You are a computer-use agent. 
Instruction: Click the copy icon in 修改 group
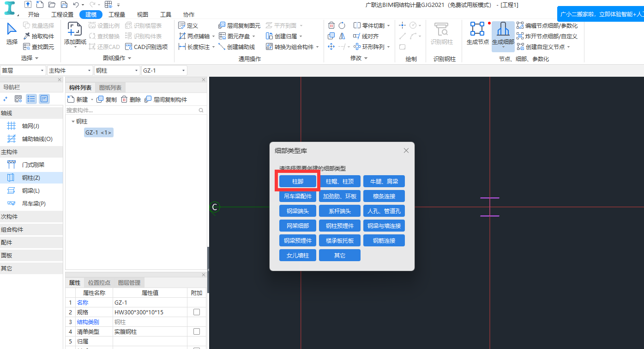[331, 36]
